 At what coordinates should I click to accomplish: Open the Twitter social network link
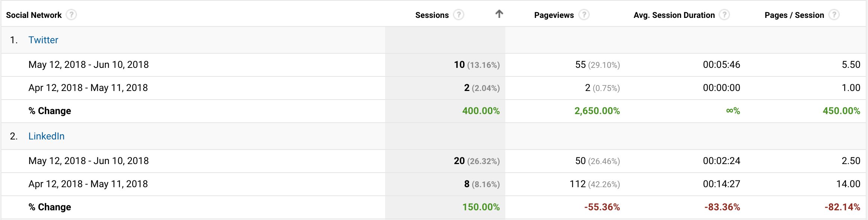pos(43,40)
